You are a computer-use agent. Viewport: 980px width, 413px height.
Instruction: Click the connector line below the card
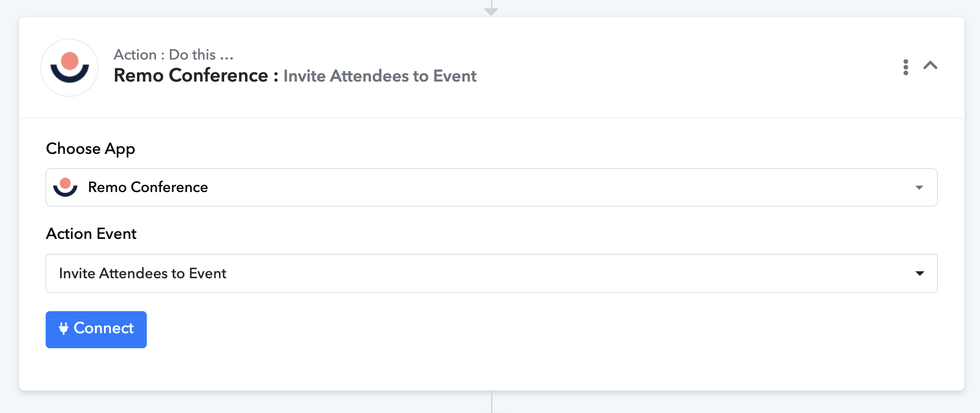click(x=492, y=401)
